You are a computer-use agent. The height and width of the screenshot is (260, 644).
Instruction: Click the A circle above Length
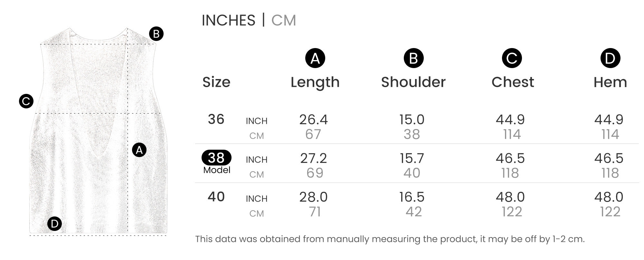pyautogui.click(x=315, y=58)
